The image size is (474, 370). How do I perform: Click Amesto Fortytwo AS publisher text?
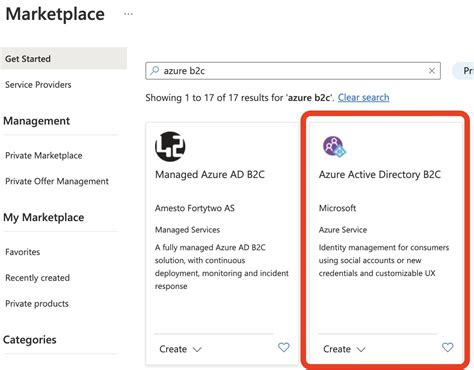click(x=195, y=208)
